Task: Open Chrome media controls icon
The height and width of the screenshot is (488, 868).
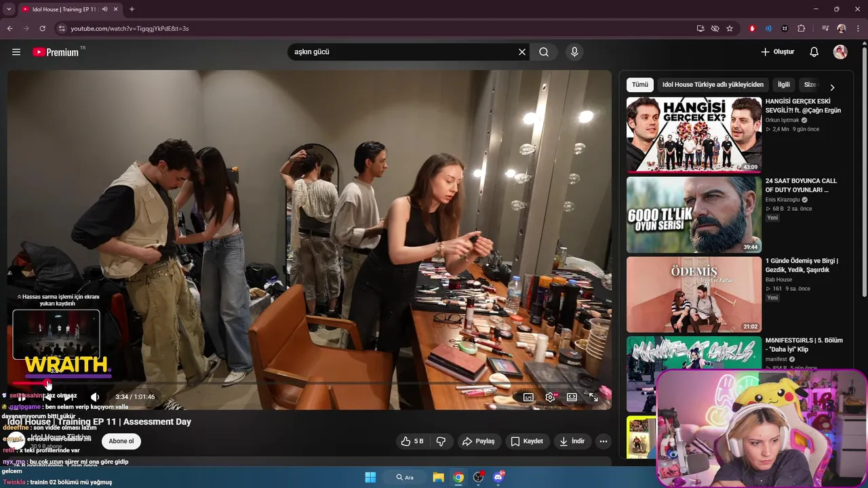Action: [825, 28]
